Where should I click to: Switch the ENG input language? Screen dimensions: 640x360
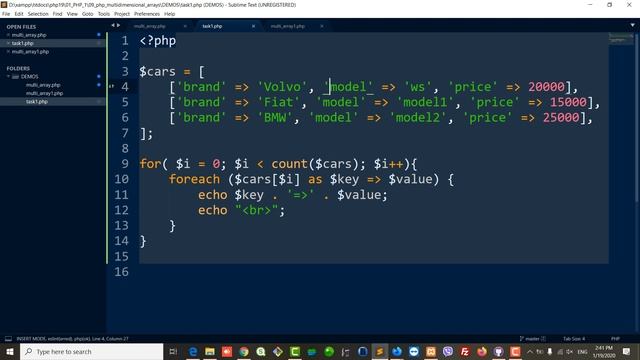click(582, 351)
